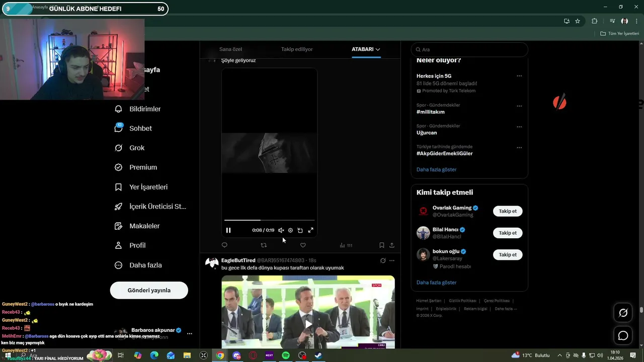Open the #millitakım trending topic
Screen dimensions: 644x362
pos(431,112)
